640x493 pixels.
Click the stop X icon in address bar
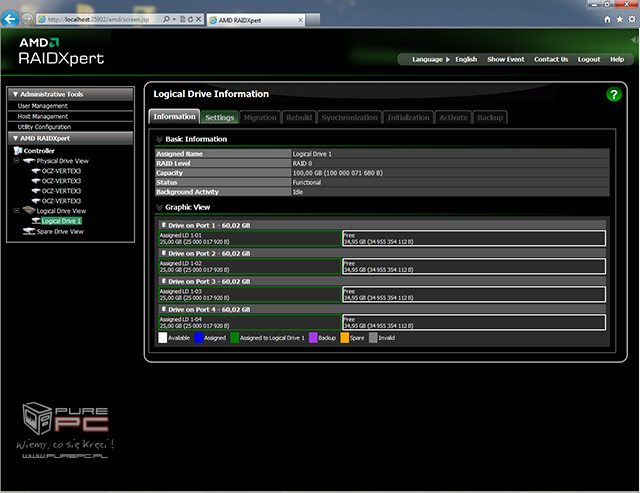click(x=198, y=19)
